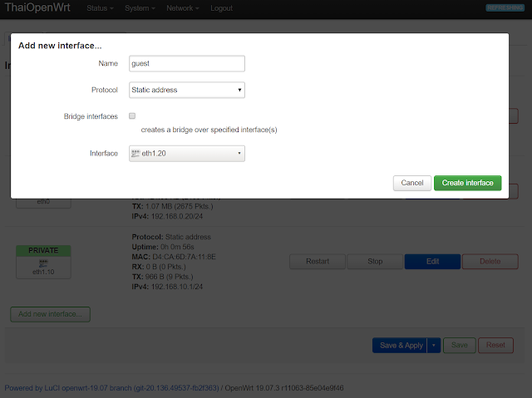Image resolution: width=532 pixels, height=398 pixels.
Task: Click the bridge description text under the checkbox
Action: point(209,130)
